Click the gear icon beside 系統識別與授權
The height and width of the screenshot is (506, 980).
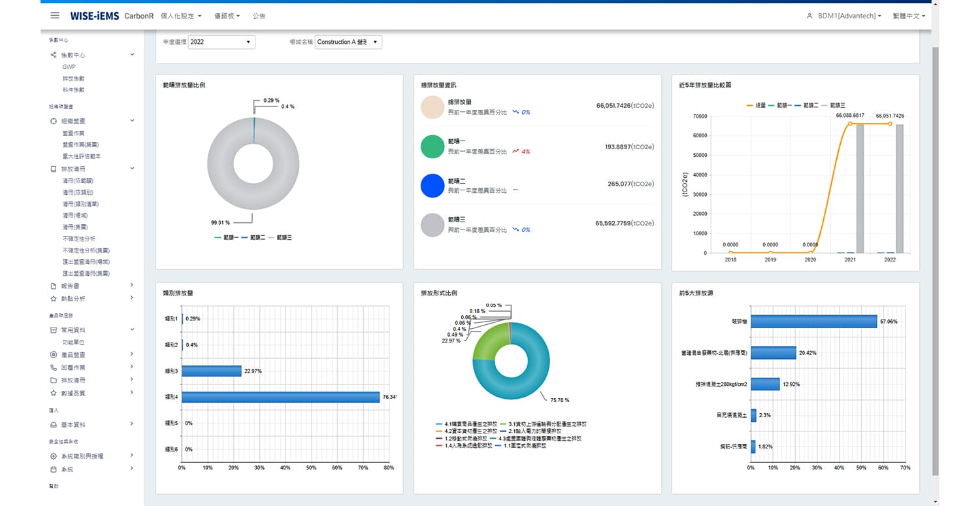pyautogui.click(x=54, y=456)
